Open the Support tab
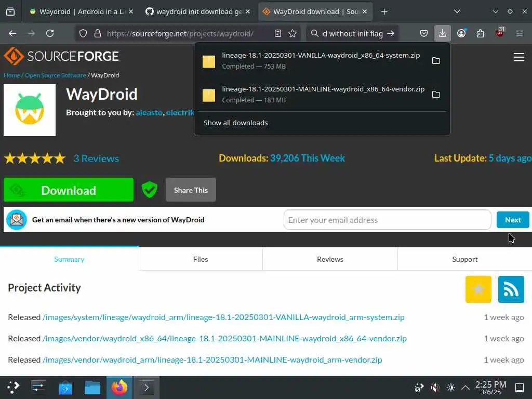The height and width of the screenshot is (399, 532). pyautogui.click(x=465, y=259)
